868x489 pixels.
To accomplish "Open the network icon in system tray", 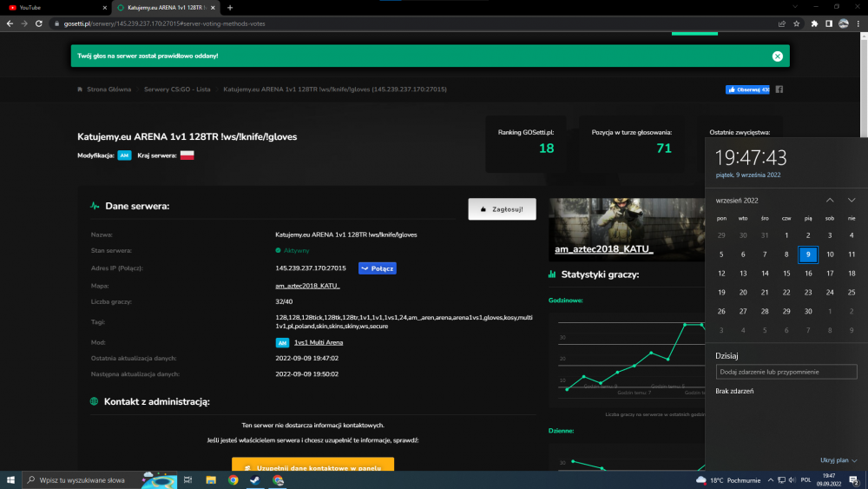I will (781, 480).
